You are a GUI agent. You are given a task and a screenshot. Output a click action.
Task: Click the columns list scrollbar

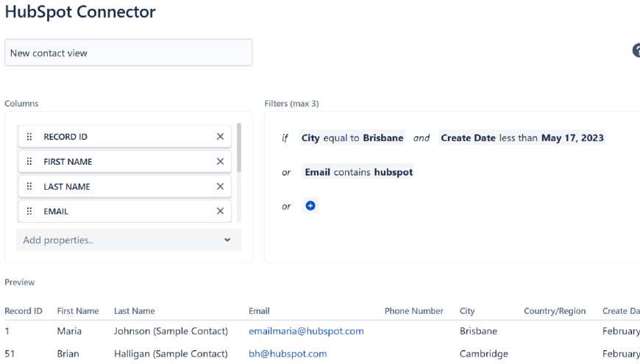(239, 148)
